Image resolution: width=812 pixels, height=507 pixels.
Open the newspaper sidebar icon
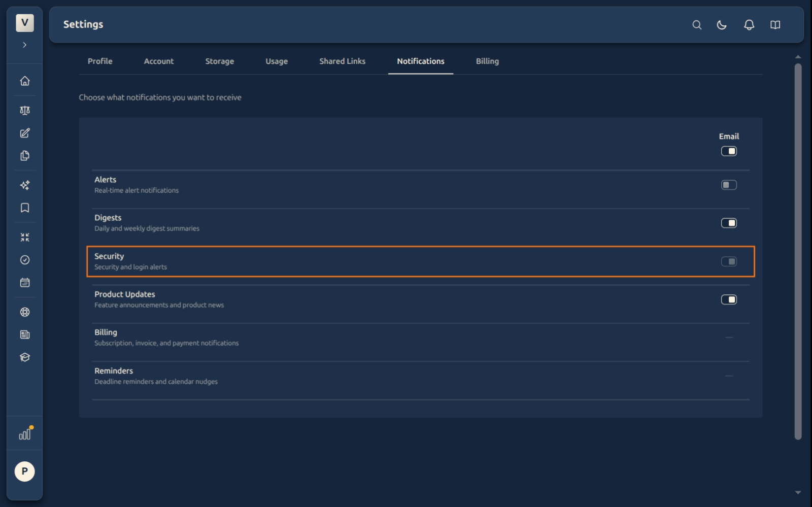coord(24,334)
